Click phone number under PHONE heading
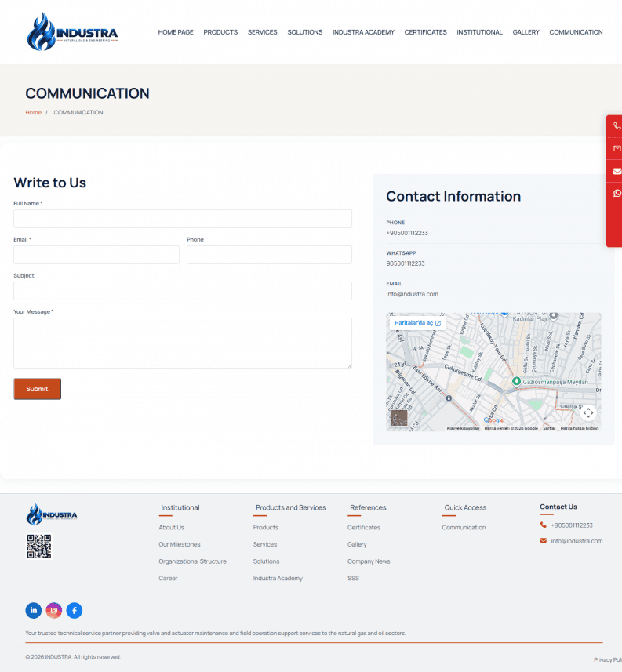This screenshot has width=622, height=672. point(407,233)
